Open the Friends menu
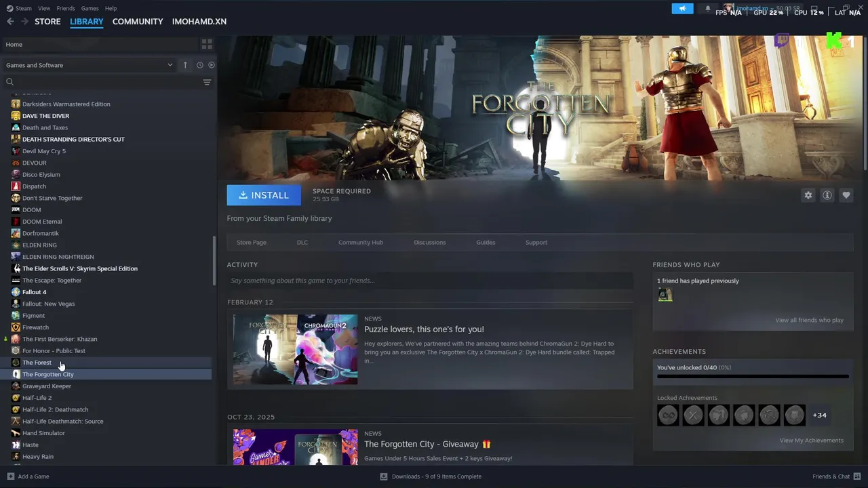 tap(66, 8)
